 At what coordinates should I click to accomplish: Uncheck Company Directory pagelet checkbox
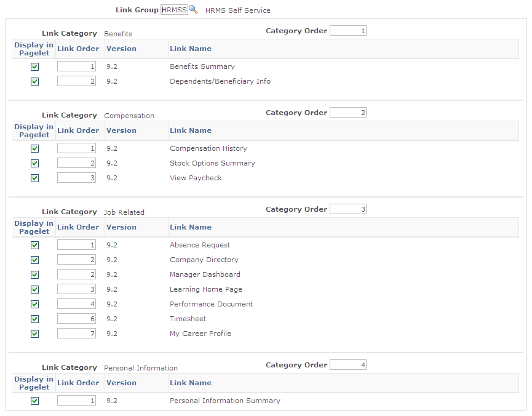coord(34,260)
